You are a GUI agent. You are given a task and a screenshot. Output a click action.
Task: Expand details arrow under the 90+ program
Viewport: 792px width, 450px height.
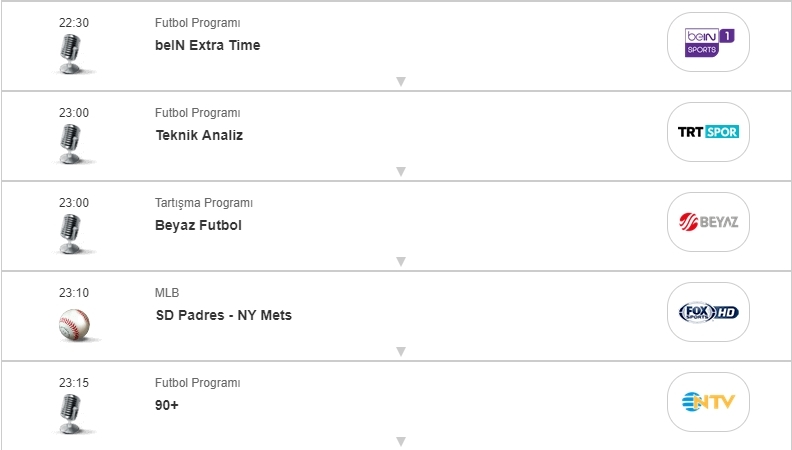click(x=400, y=441)
